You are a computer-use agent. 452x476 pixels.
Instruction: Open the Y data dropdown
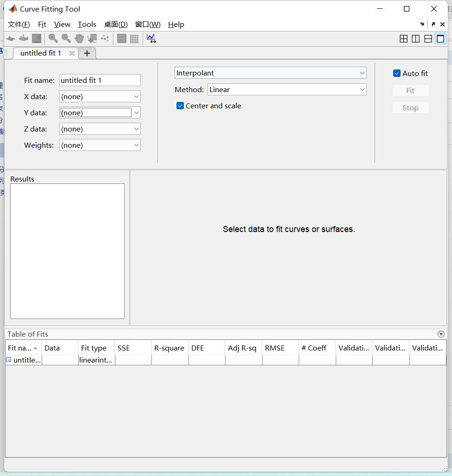[x=100, y=113]
